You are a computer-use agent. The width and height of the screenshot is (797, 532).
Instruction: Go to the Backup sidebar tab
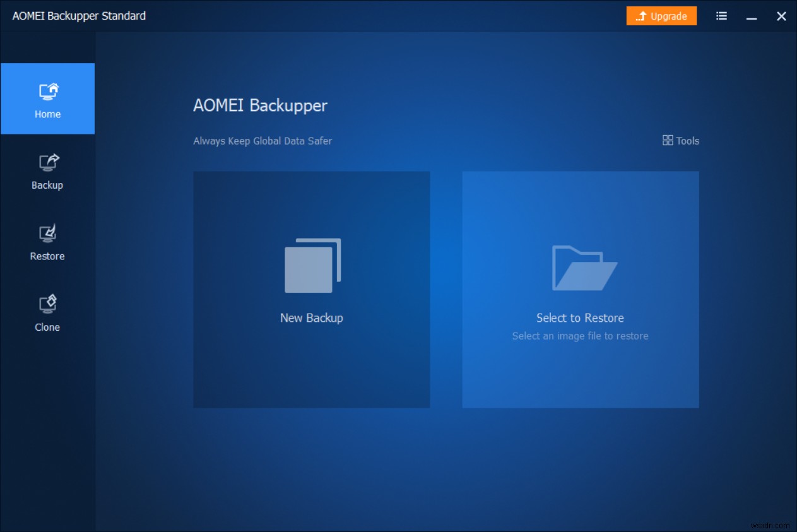tap(47, 170)
